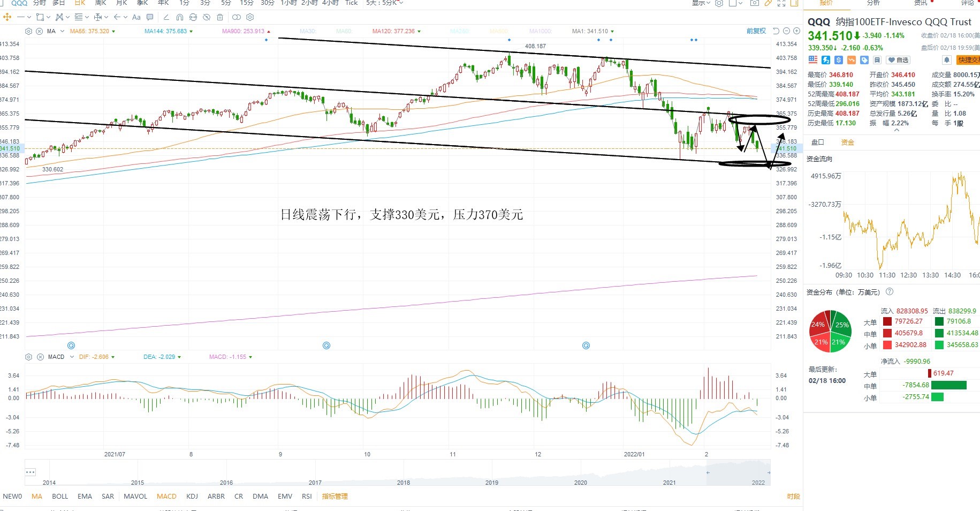Select the measurement range tool
The height and width of the screenshot is (511, 980).
98,17
